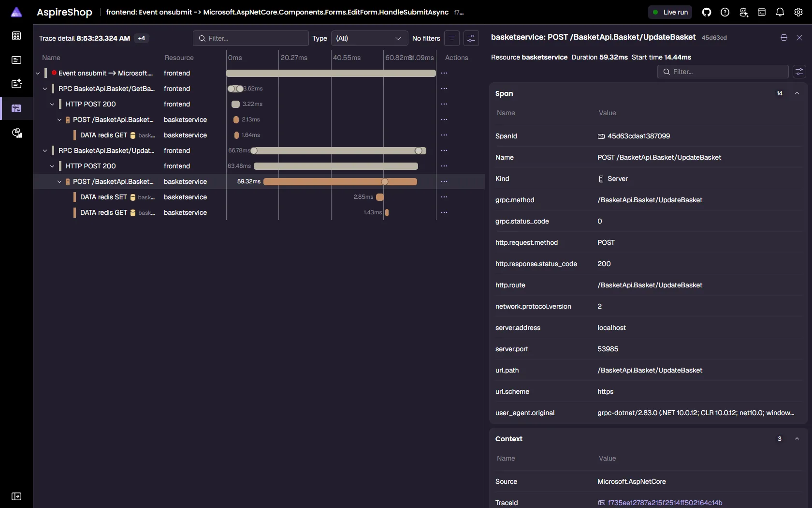This screenshot has height=508, width=812.
Task: Collapse the 59.32ms POST span children
Action: tap(59, 181)
